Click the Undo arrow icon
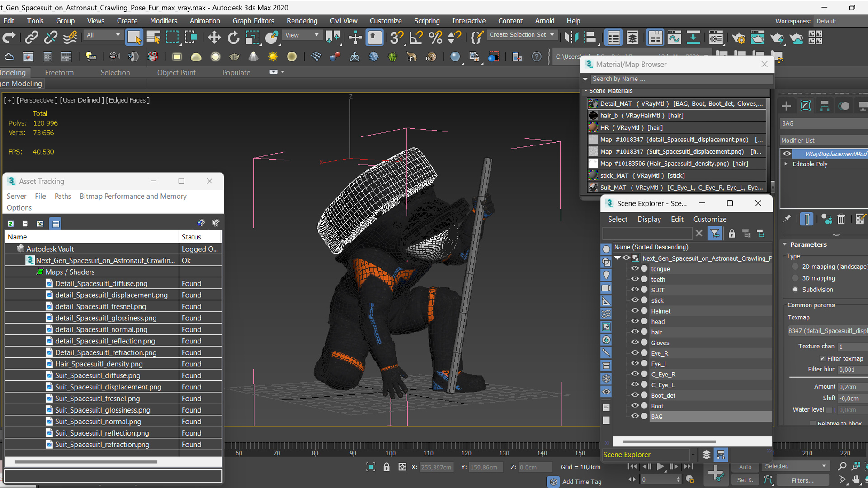This screenshot has height=488, width=868. (x=9, y=38)
